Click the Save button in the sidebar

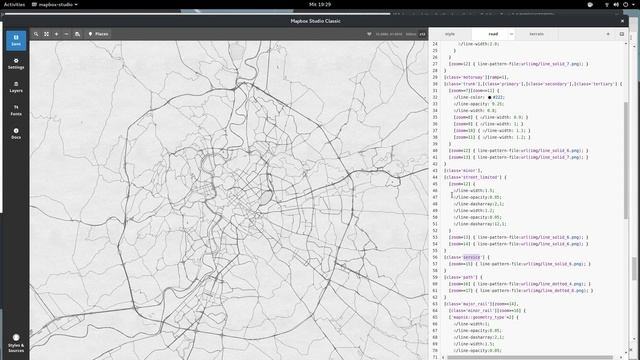[16, 40]
